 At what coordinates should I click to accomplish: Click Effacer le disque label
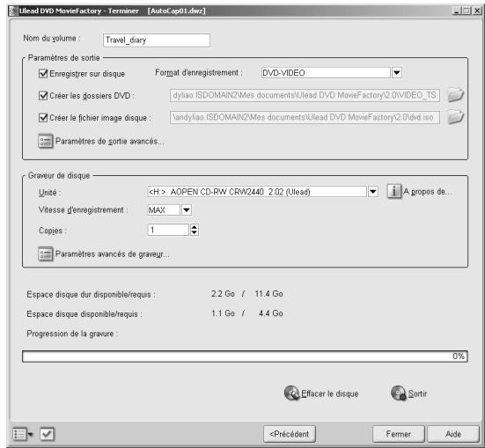tap(330, 393)
